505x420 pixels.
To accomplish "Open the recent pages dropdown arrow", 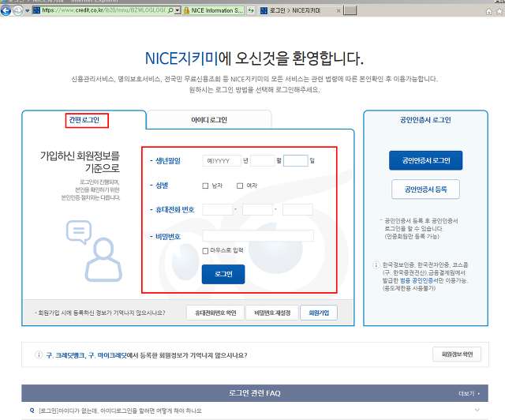I will pos(28,10).
